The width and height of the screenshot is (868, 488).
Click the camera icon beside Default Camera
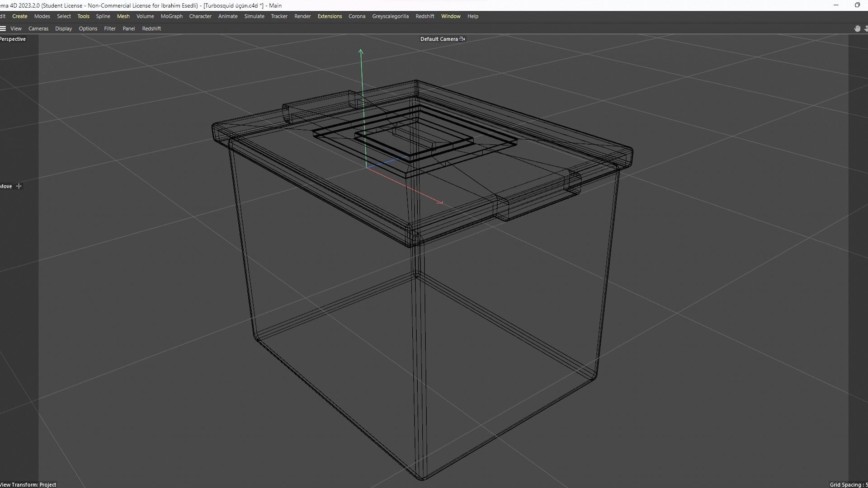[x=462, y=39]
